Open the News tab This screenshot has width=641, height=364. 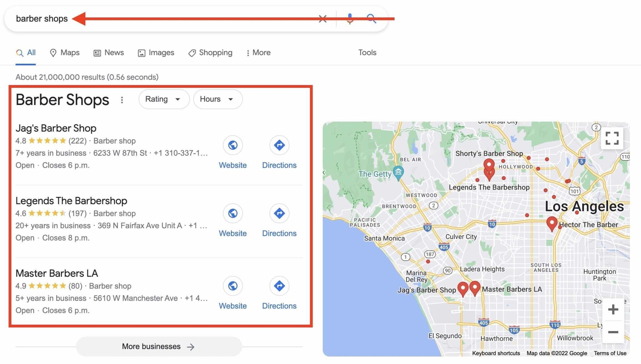109,53
